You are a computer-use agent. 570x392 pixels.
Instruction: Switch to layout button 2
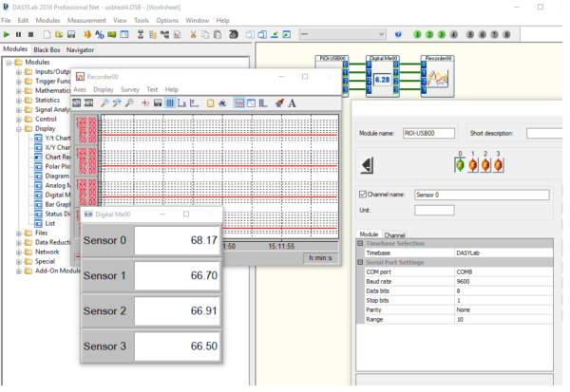[429, 34]
